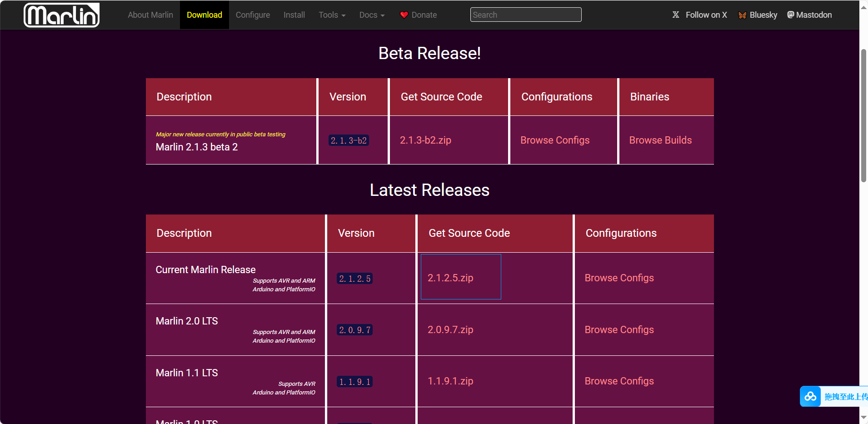Browse Configs for Current Marlin Release
The width and height of the screenshot is (868, 424).
619,278
